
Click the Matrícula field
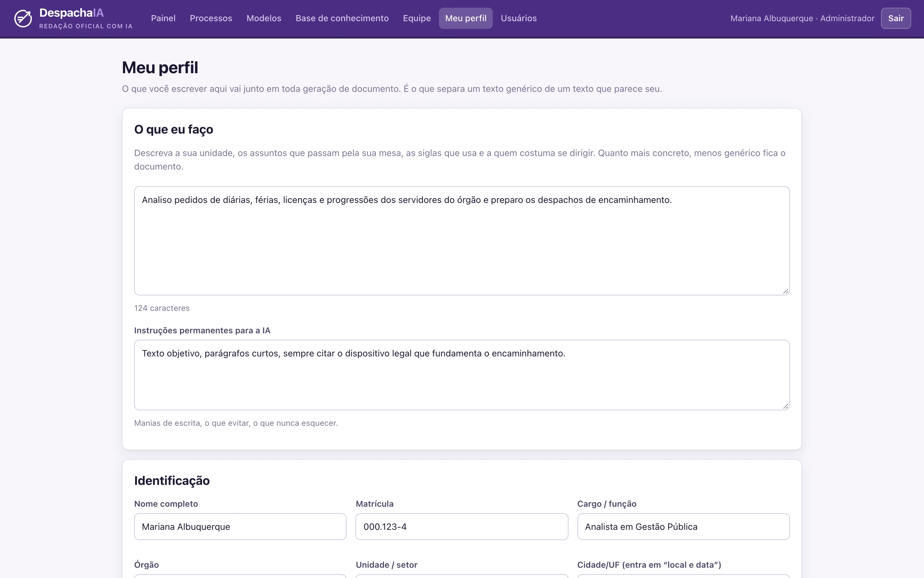[462, 526]
